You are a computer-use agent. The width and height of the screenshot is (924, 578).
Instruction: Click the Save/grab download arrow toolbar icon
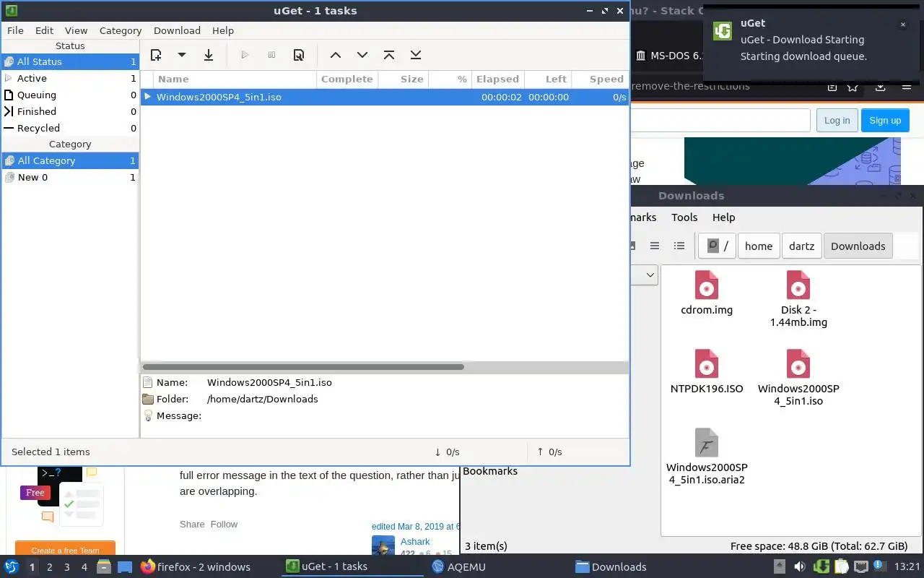(x=209, y=55)
